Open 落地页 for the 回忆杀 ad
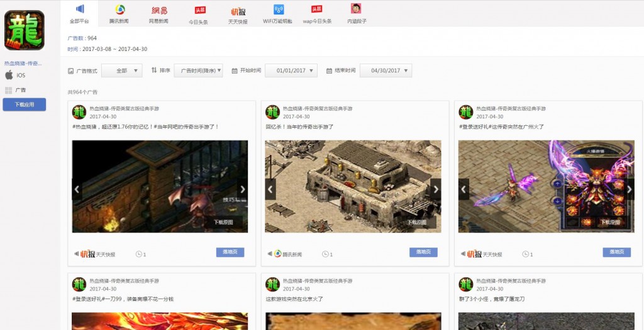Image resolution: width=644 pixels, height=330 pixels. pos(423,253)
